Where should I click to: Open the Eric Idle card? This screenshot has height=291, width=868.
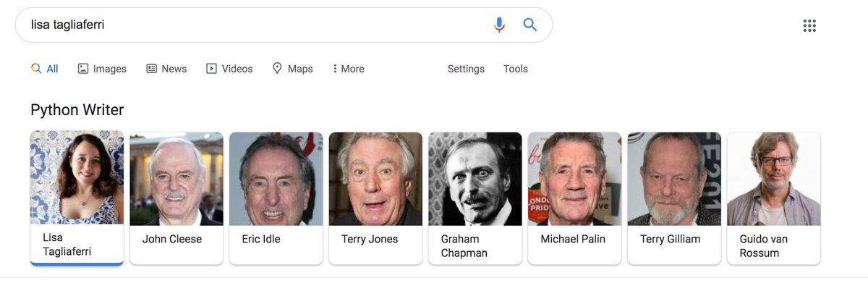tap(276, 197)
